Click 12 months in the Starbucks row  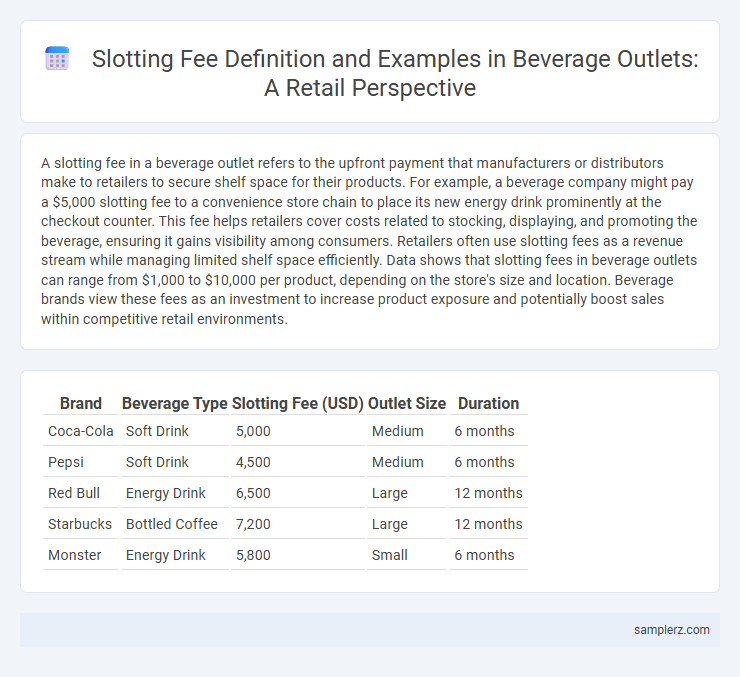488,524
